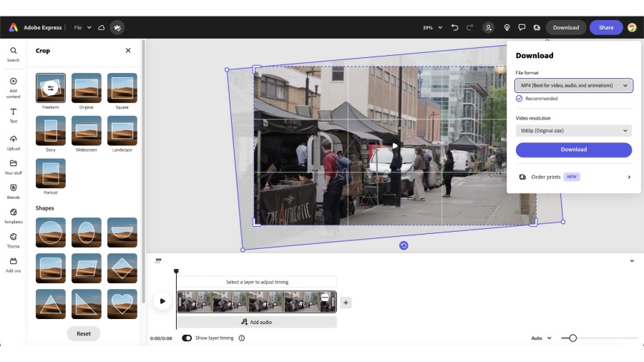
Task: Open the comments icon
Action: click(x=522, y=27)
